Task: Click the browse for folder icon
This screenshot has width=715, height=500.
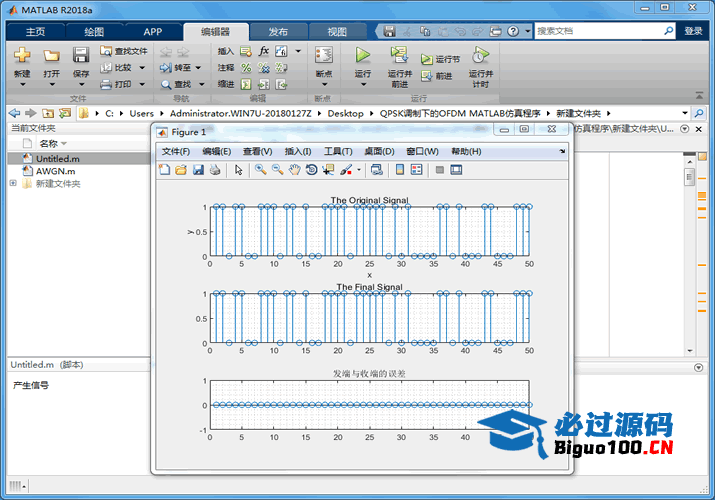Action: point(65,113)
